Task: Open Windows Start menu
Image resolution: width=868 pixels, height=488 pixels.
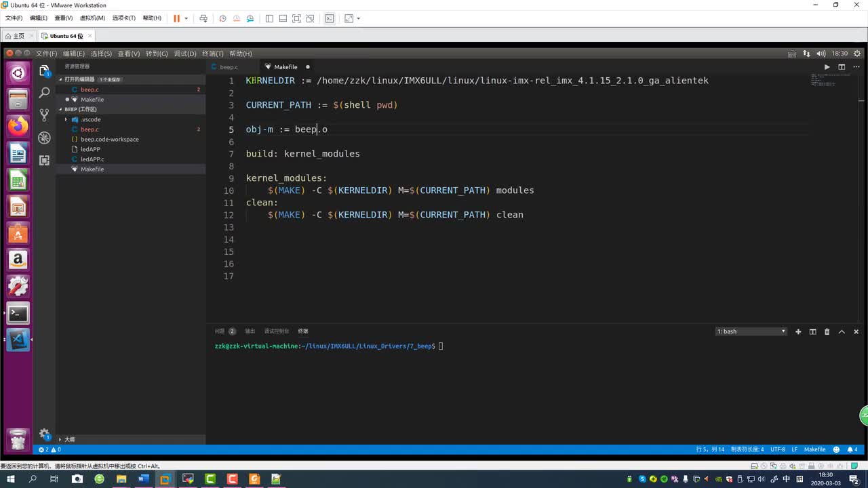Action: (x=11, y=479)
